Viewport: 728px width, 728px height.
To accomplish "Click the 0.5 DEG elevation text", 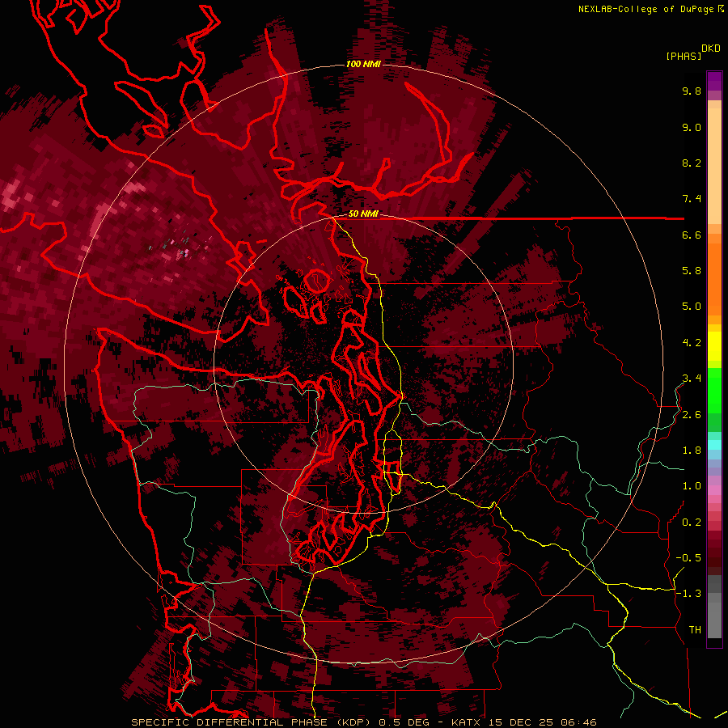I will coord(405,722).
